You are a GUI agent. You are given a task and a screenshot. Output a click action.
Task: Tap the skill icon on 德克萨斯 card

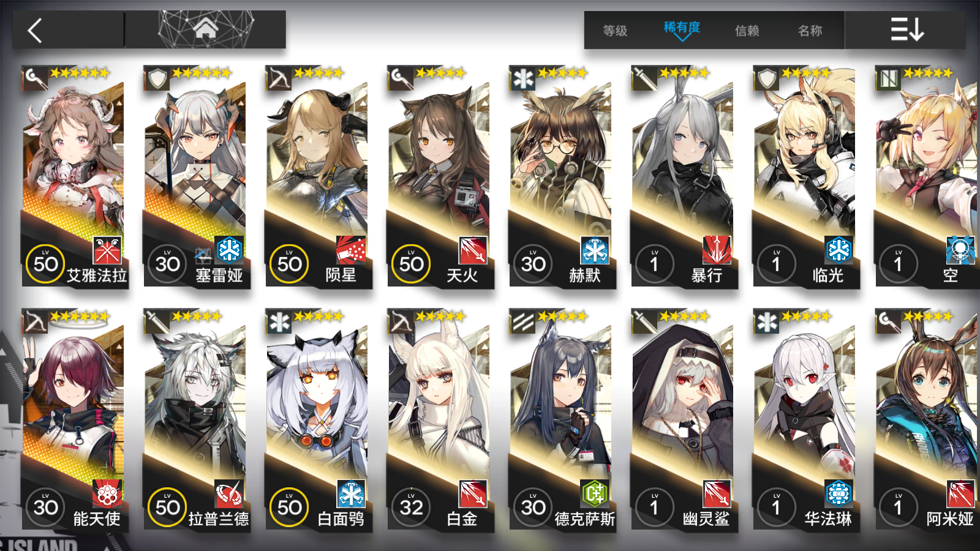pyautogui.click(x=595, y=493)
